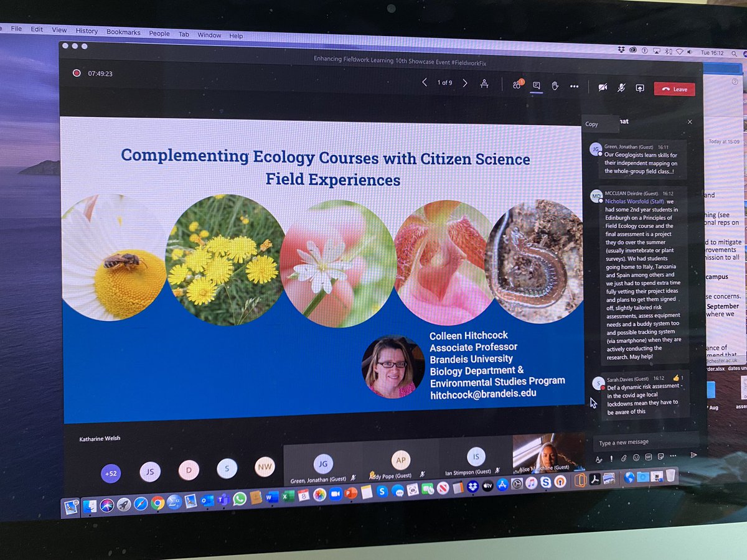Image resolution: width=747 pixels, height=560 pixels.
Task: Open Outlook from the Dock
Action: pos(207,500)
